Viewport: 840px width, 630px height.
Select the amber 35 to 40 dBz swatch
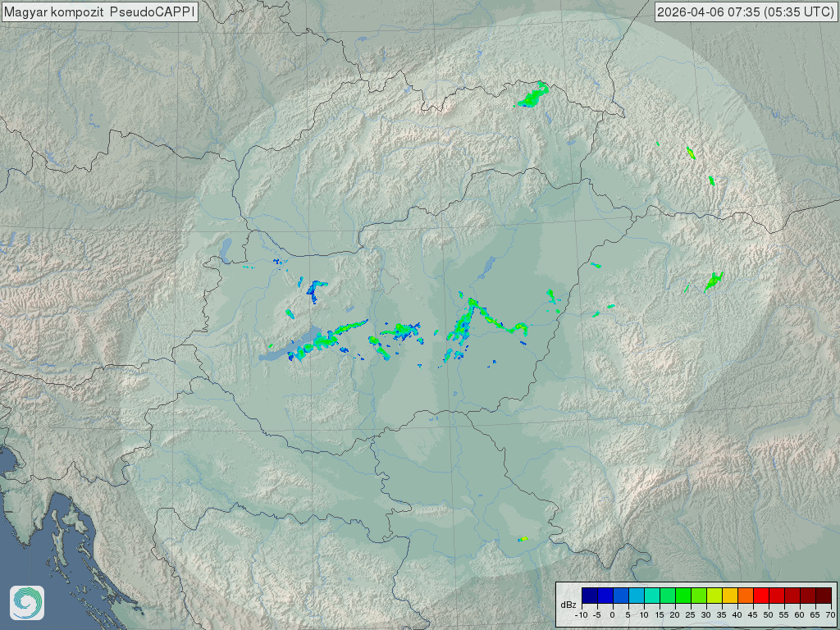pos(729,595)
